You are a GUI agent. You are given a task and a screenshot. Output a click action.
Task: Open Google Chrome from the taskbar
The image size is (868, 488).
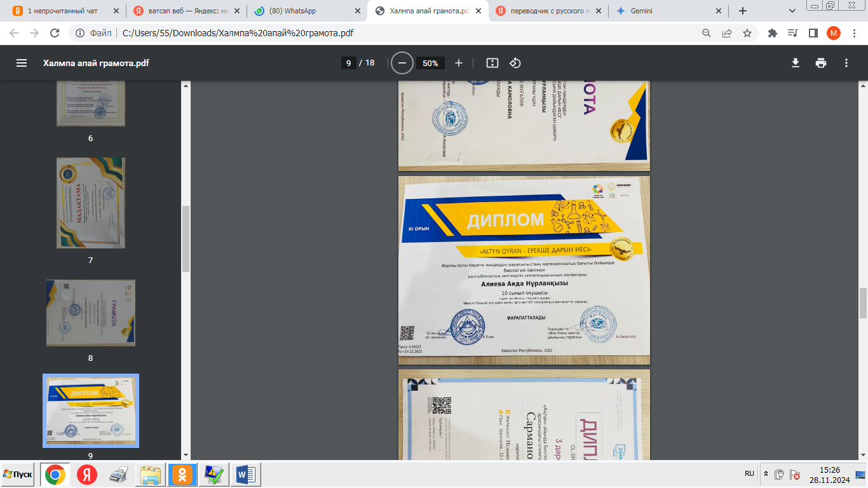(x=55, y=475)
